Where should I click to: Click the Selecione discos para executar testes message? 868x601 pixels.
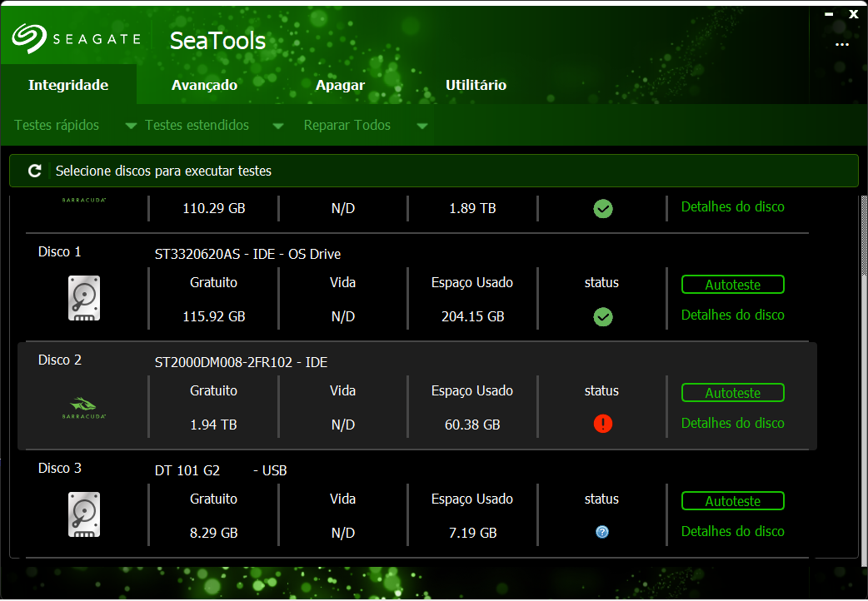(163, 171)
